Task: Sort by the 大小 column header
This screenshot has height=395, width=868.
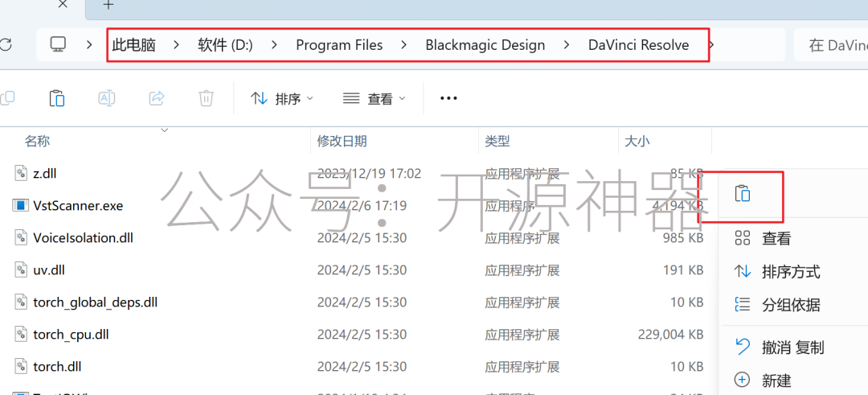Action: (637, 142)
